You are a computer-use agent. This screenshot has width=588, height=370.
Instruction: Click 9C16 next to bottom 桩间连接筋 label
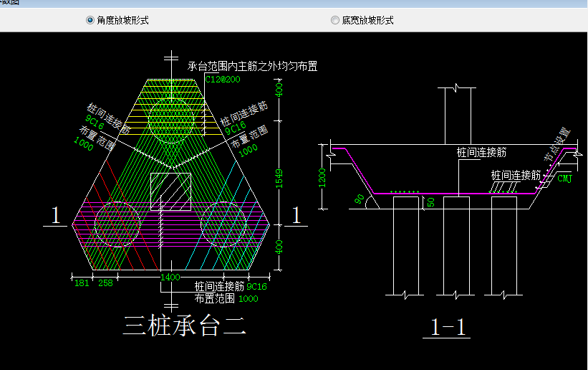256,287
